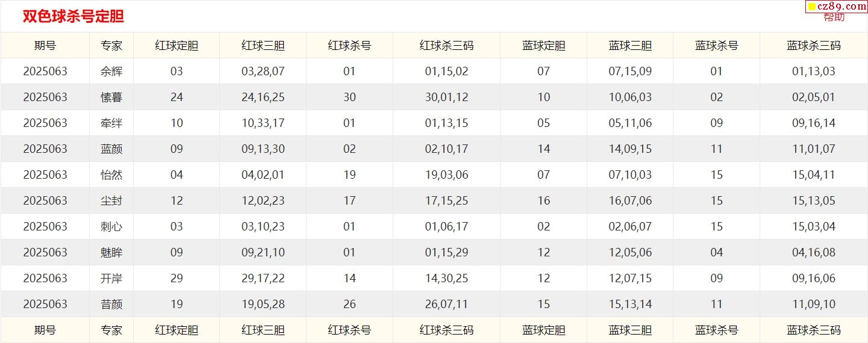The image size is (868, 343).
Task: Click blue three picks 07,10,03
Action: coord(630,175)
